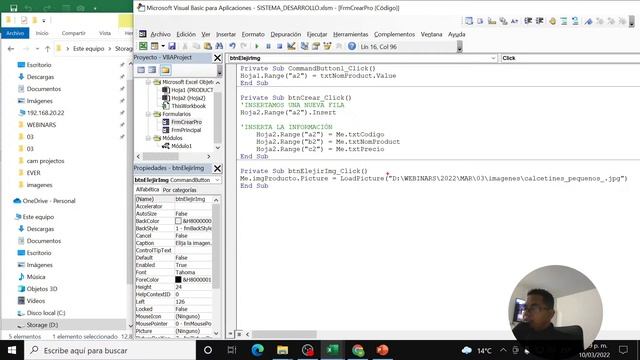Open the Complementos menu
The width and height of the screenshot is (640, 360).
394,34
